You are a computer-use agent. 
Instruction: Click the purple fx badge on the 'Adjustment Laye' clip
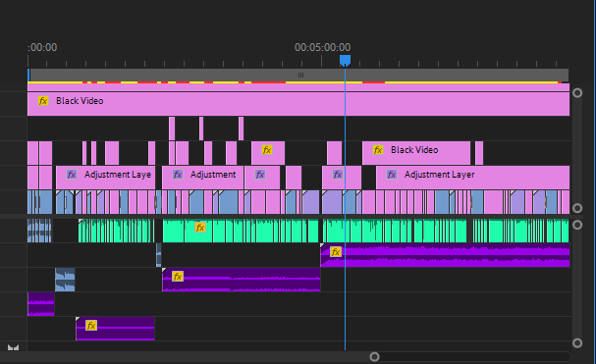pyautogui.click(x=72, y=175)
